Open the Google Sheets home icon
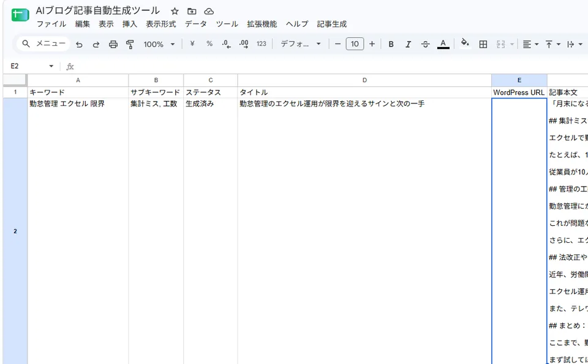This screenshot has height=364, width=588. (20, 15)
